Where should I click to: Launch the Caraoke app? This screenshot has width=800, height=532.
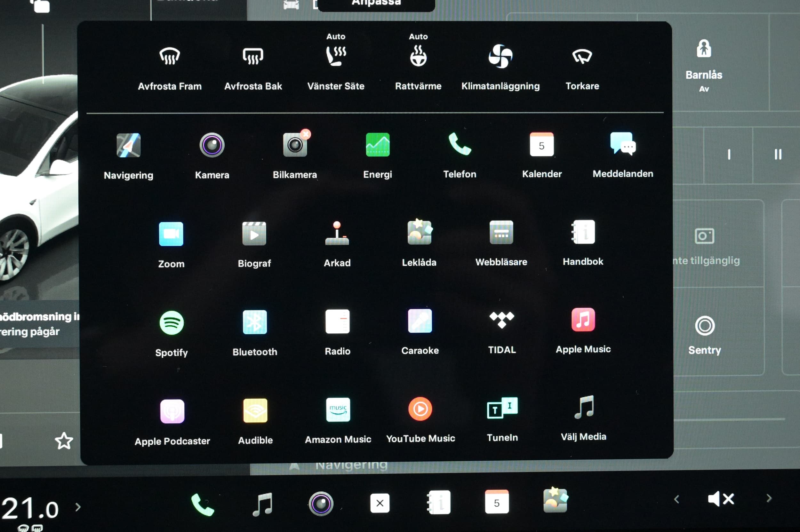point(420,331)
